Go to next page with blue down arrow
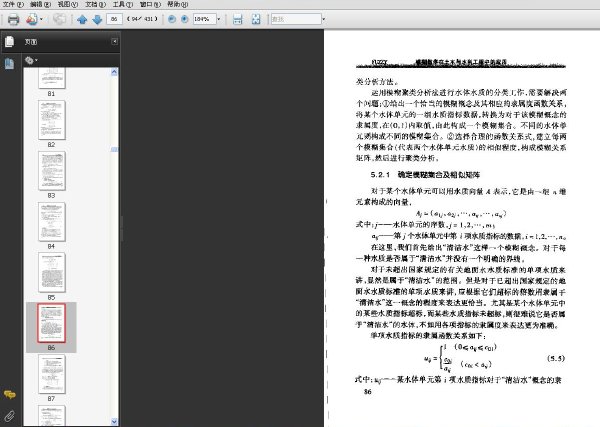Viewport: 600px width, 427px height. pyautogui.click(x=97, y=19)
